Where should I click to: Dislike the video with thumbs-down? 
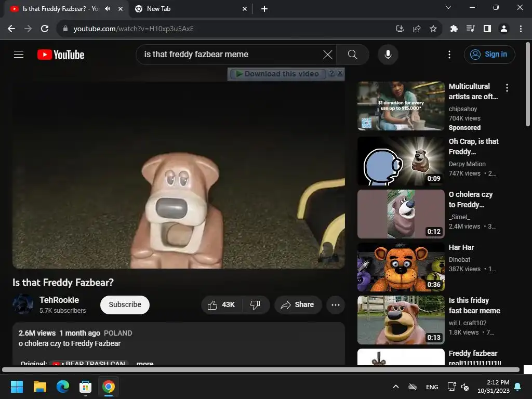pyautogui.click(x=256, y=304)
